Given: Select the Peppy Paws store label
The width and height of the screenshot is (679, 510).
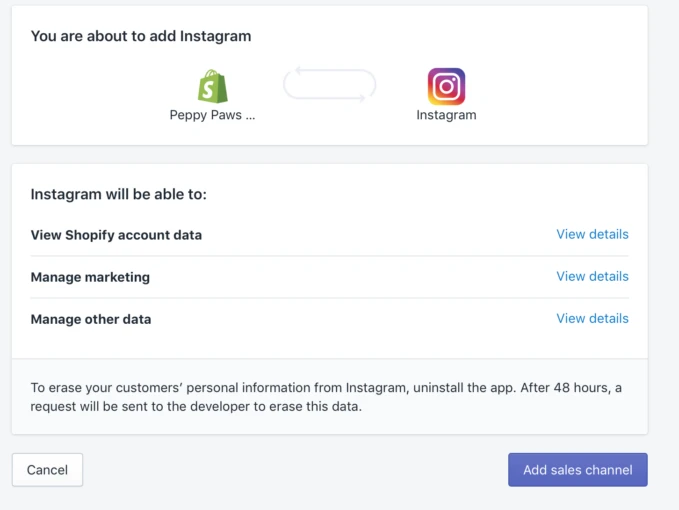Looking at the screenshot, I should click(x=212, y=115).
